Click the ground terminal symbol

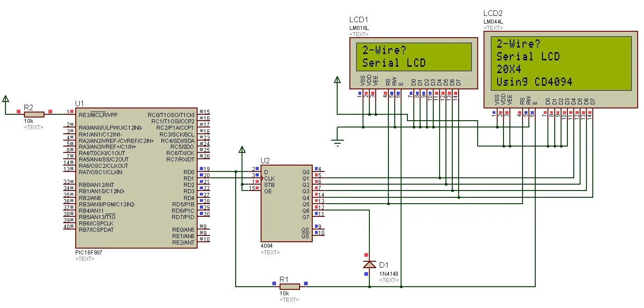338,142
